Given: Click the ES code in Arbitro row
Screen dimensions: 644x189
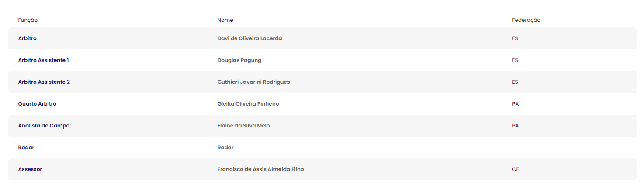Looking at the screenshot, I should coord(515,38).
